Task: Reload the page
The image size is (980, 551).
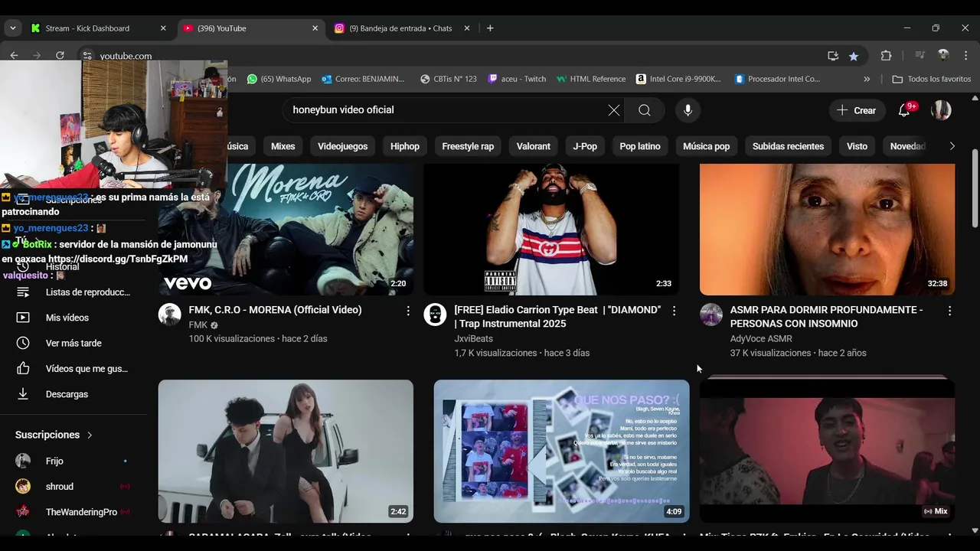Action: [60, 56]
